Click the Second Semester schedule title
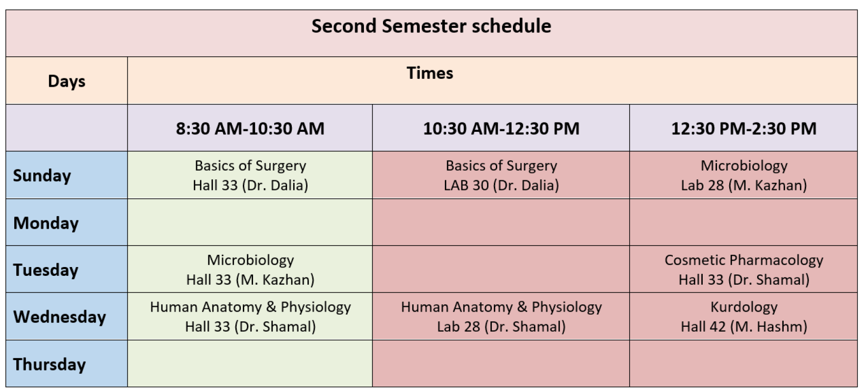The height and width of the screenshot is (390, 868). pyautogui.click(x=431, y=26)
